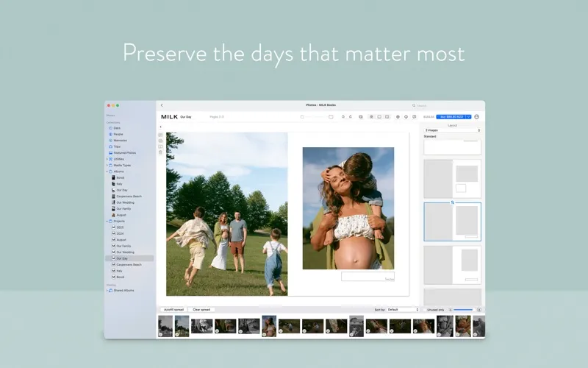Click the comment bubble icon before the price
This screenshot has height=368, width=588.
click(415, 117)
